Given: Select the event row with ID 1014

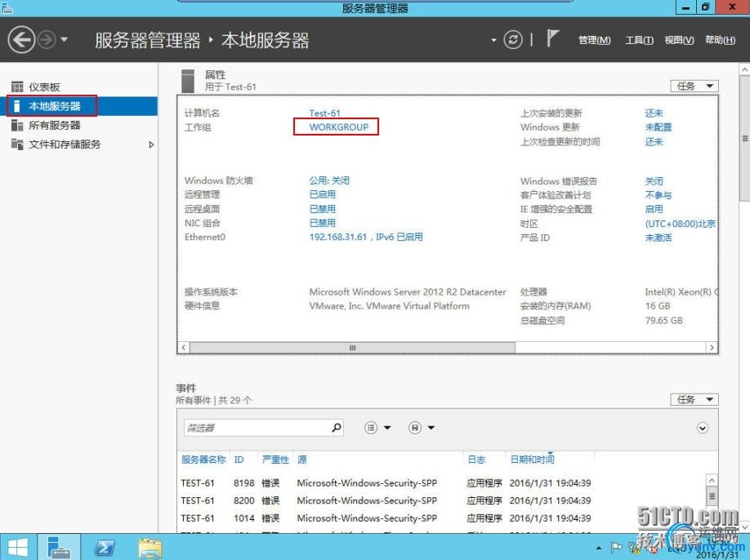Looking at the screenshot, I should pyautogui.click(x=440, y=518).
